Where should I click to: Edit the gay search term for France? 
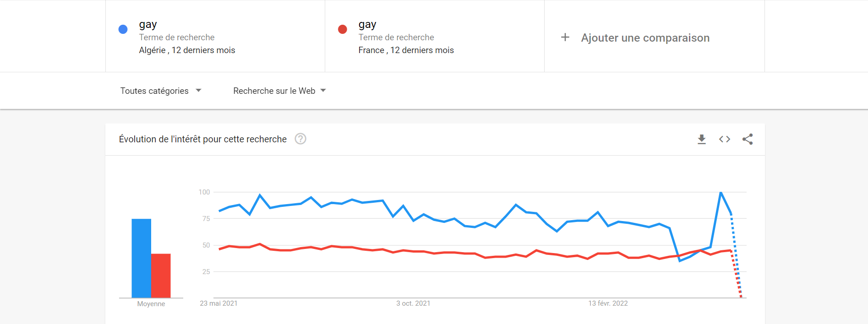tap(367, 24)
